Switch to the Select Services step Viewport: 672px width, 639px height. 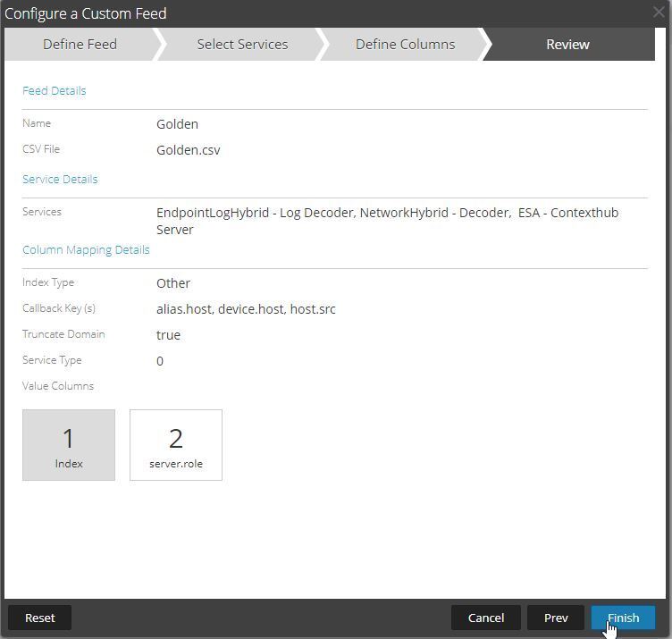point(242,44)
